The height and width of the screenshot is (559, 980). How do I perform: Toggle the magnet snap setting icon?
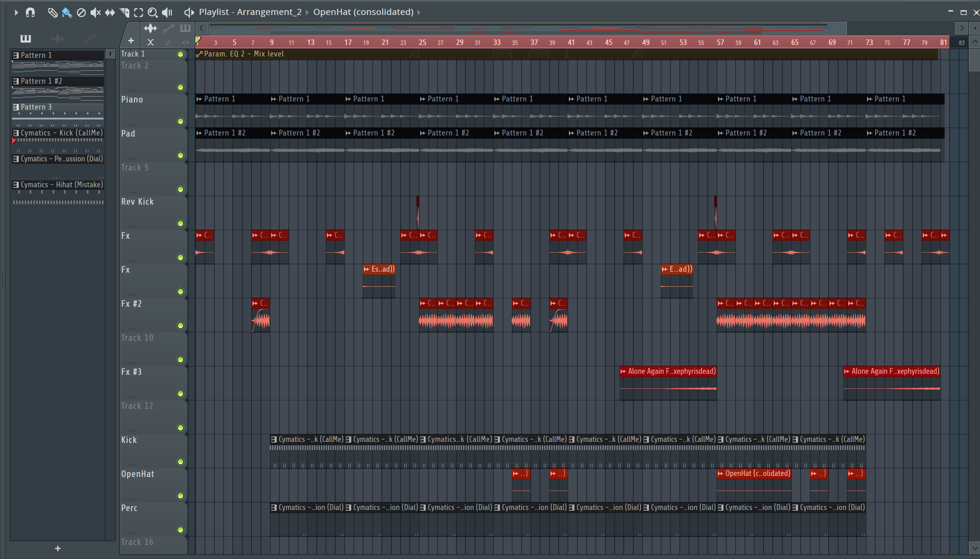coord(30,12)
